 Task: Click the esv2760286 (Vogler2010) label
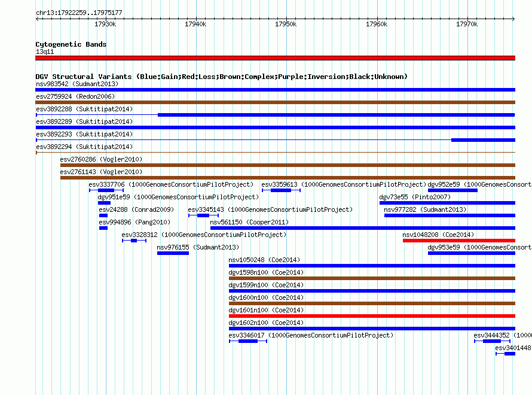coord(101,159)
